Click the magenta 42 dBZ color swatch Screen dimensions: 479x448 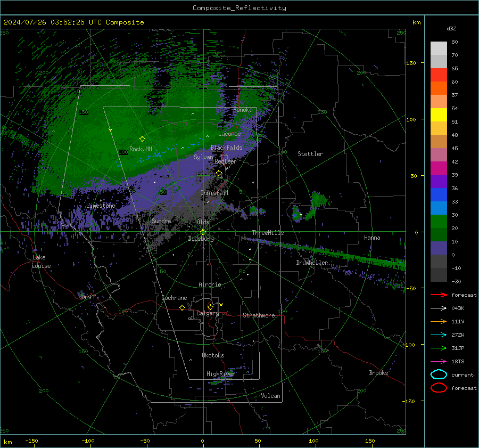tap(439, 168)
